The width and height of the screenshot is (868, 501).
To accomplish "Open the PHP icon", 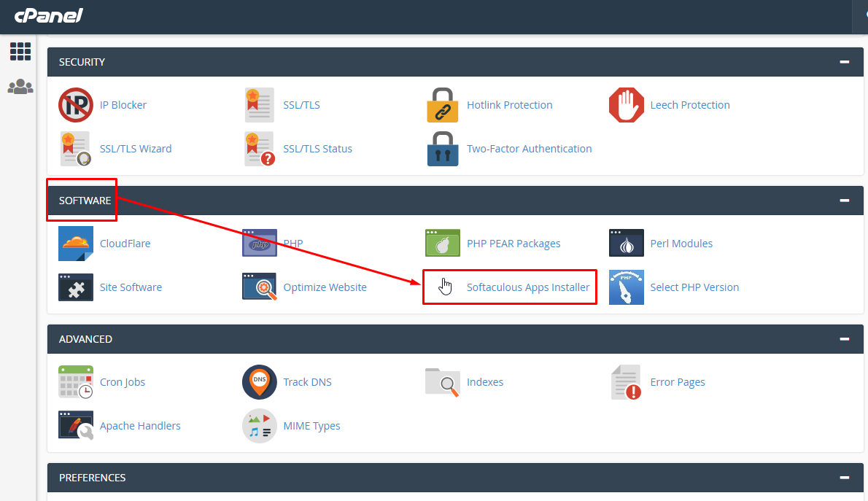I will coord(259,243).
